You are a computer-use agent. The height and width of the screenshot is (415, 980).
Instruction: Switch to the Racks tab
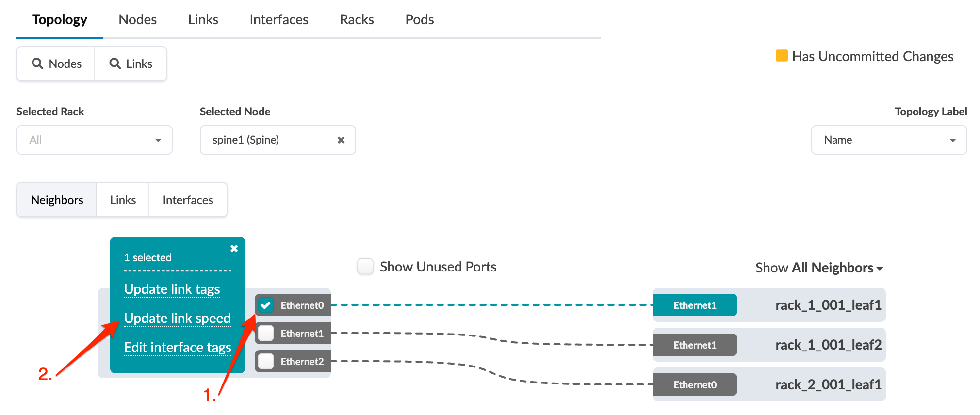pos(357,19)
